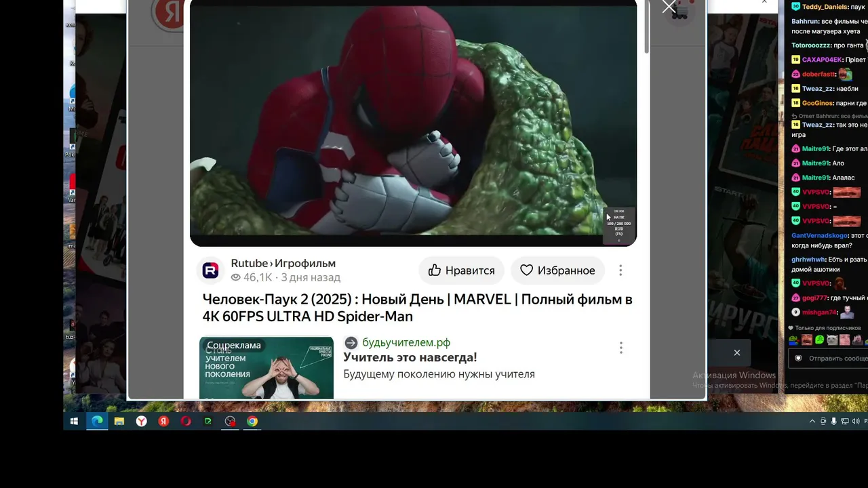The width and height of the screenshot is (868, 488).
Task: Open the red Yandex 'Я' taskbar icon
Action: (x=163, y=421)
